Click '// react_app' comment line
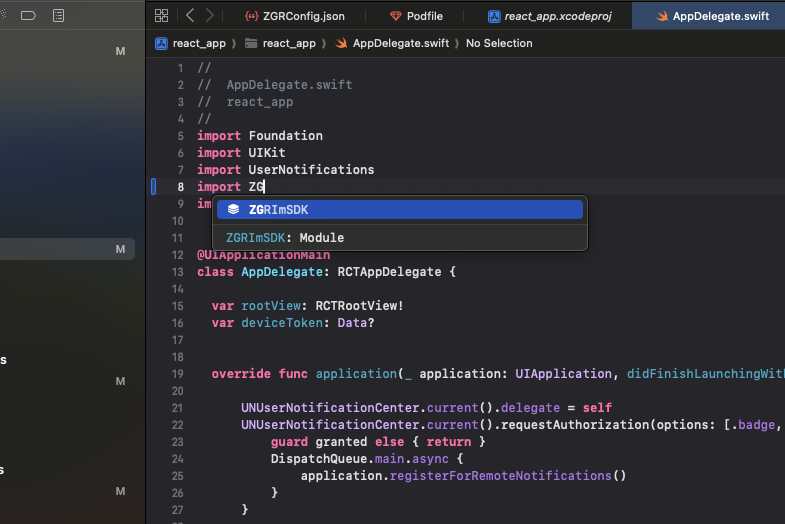This screenshot has width=785, height=524. tap(245, 102)
